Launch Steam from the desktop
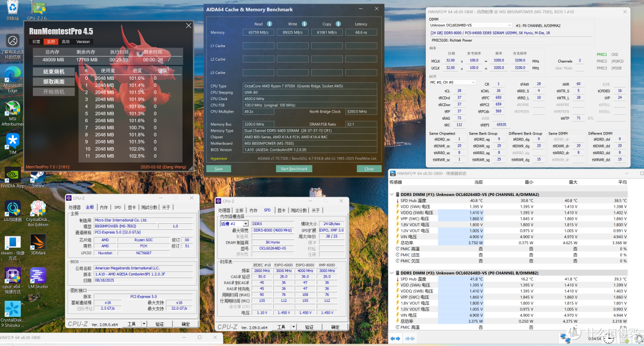Image resolution: width=644 pixels, height=346 pixels. pos(13,241)
